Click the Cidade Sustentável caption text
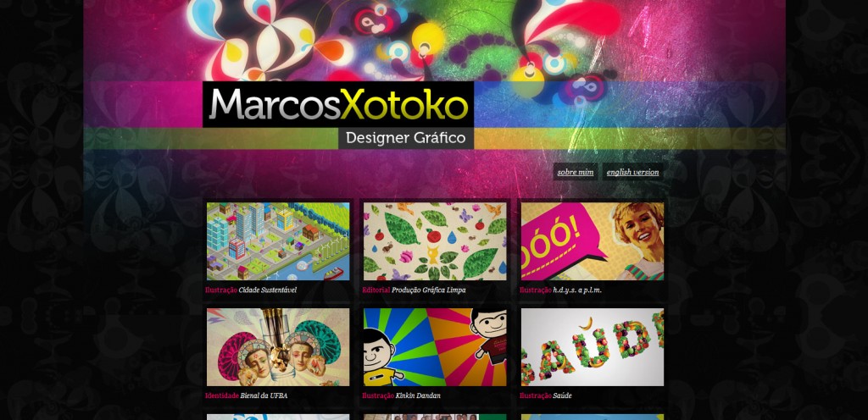The height and width of the screenshot is (420, 868). click(x=267, y=290)
